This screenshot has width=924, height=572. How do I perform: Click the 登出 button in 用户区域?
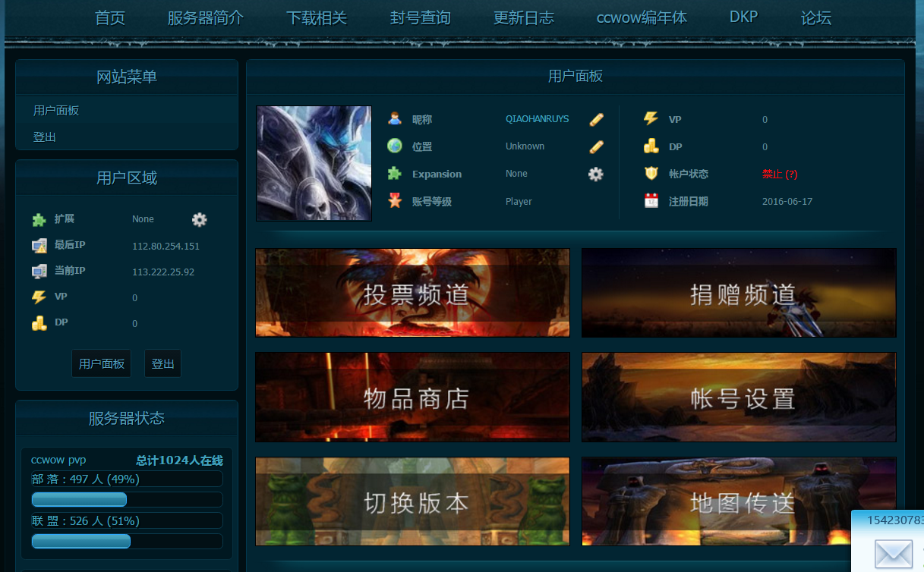[162, 363]
